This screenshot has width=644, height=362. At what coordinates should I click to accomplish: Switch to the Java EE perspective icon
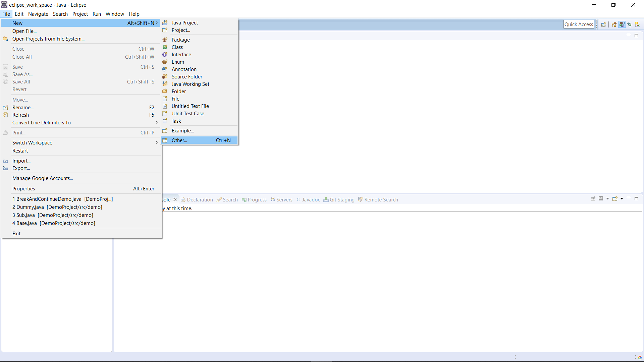(x=614, y=24)
